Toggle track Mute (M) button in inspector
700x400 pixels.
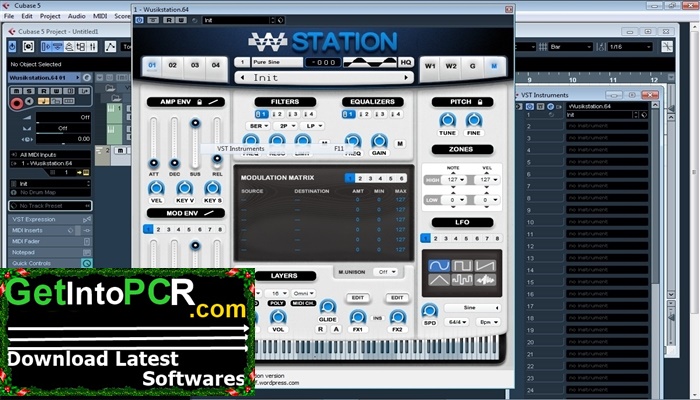pyautogui.click(x=17, y=91)
